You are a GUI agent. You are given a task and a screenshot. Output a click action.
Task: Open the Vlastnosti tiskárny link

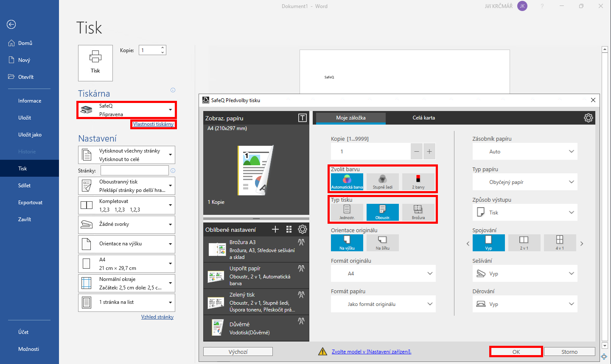(153, 124)
